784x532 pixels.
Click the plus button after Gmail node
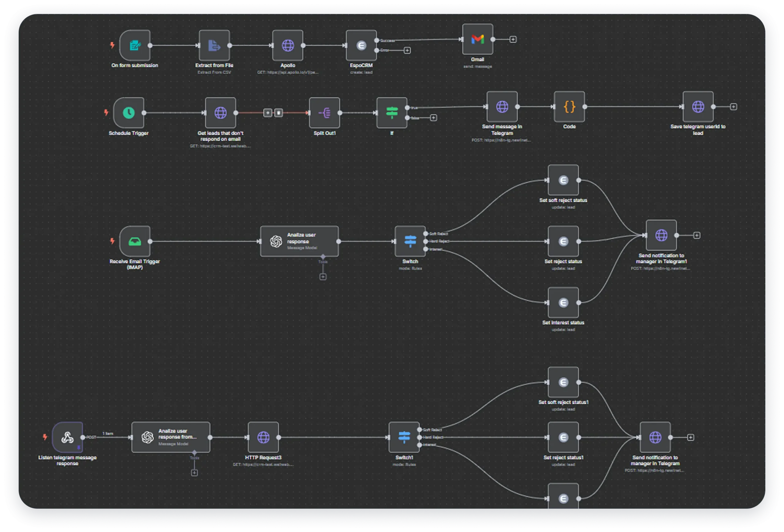(513, 40)
